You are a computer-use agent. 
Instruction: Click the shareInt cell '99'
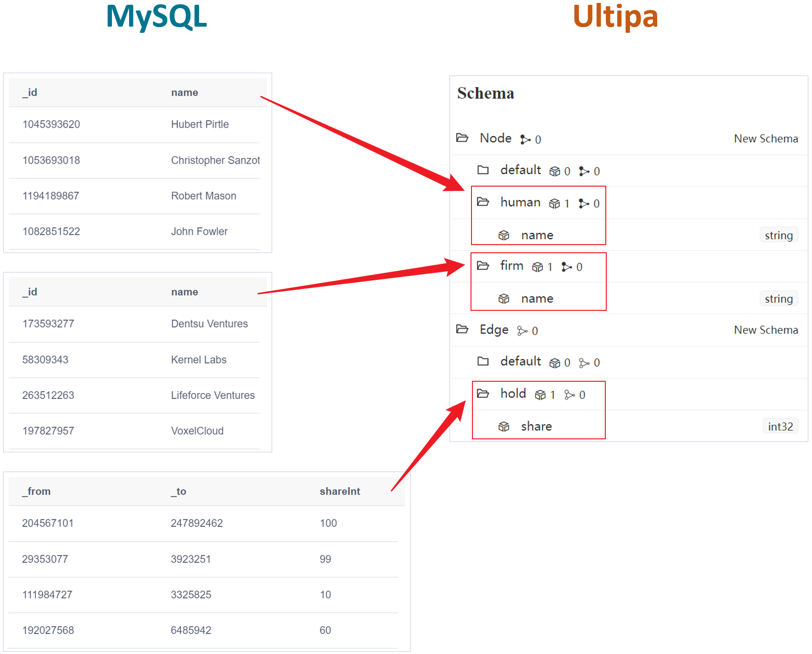325,559
